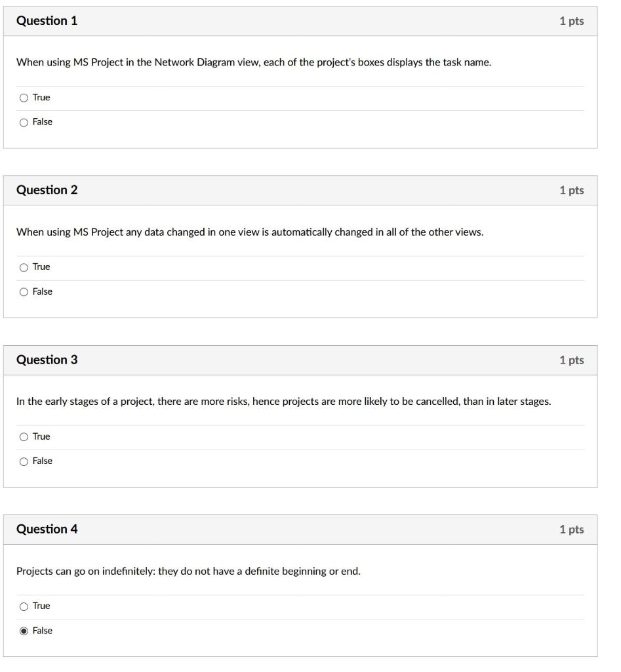Image resolution: width=621 pixels, height=672 pixels.
Task: Click the 1 pts label on Question 3
Action: [572, 360]
